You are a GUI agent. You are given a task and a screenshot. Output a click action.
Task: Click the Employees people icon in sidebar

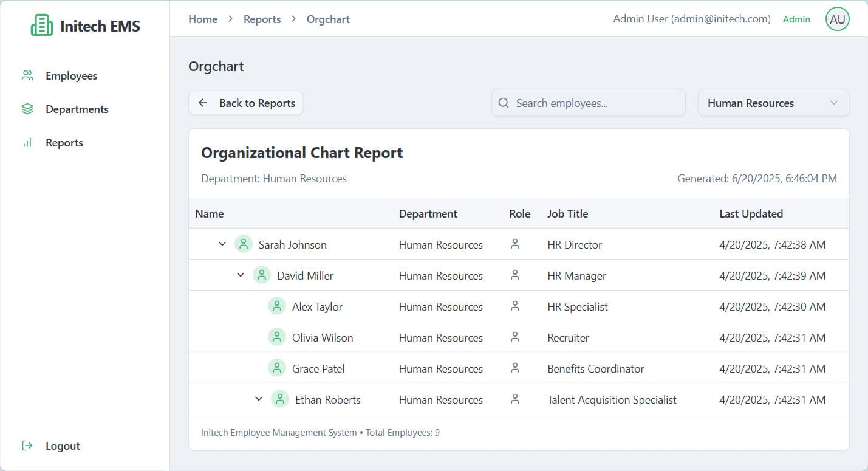[x=27, y=76]
